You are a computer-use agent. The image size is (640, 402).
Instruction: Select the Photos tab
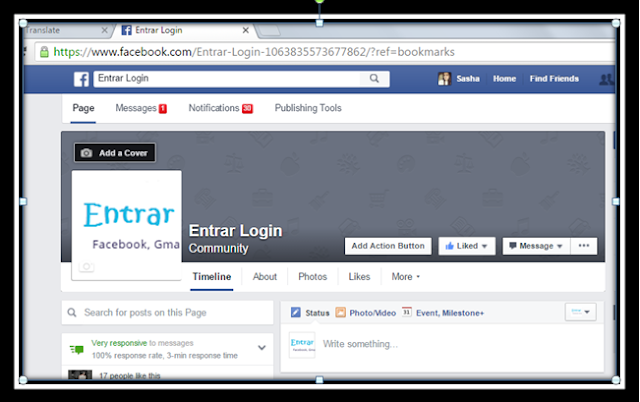[x=313, y=277]
